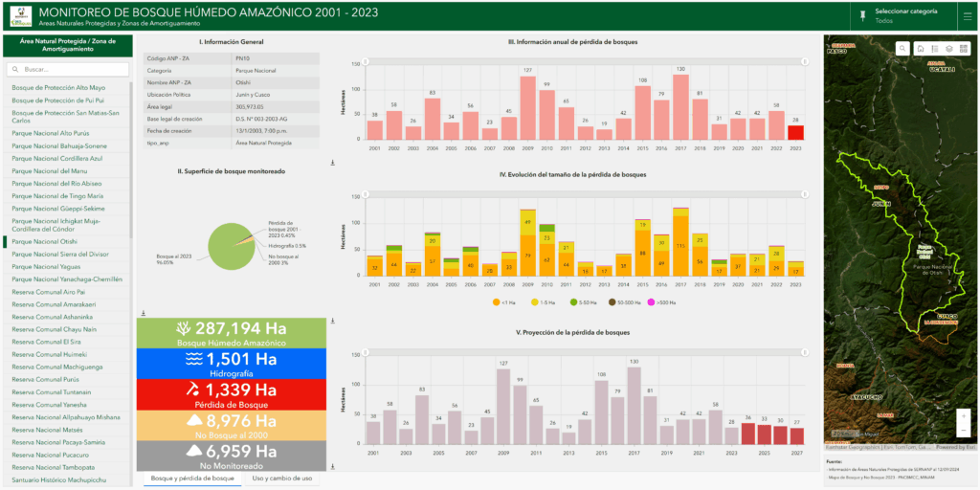Open the map layers list icon
980x490 pixels.
point(948,48)
